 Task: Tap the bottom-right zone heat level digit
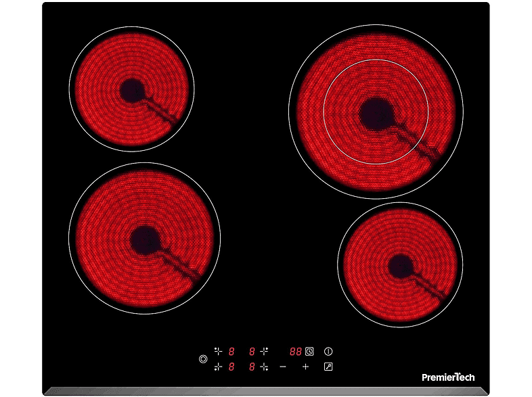coord(251,367)
